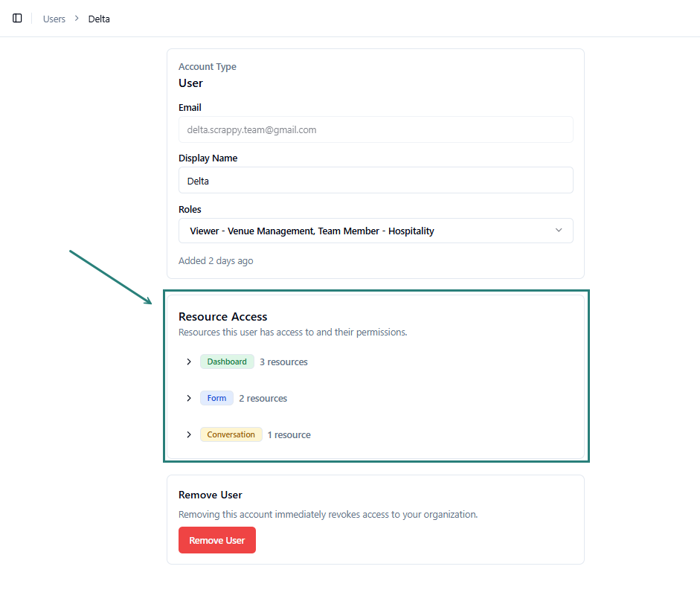Go to Users in the breadcrumb
Screen dimensions: 700x607
[54, 19]
